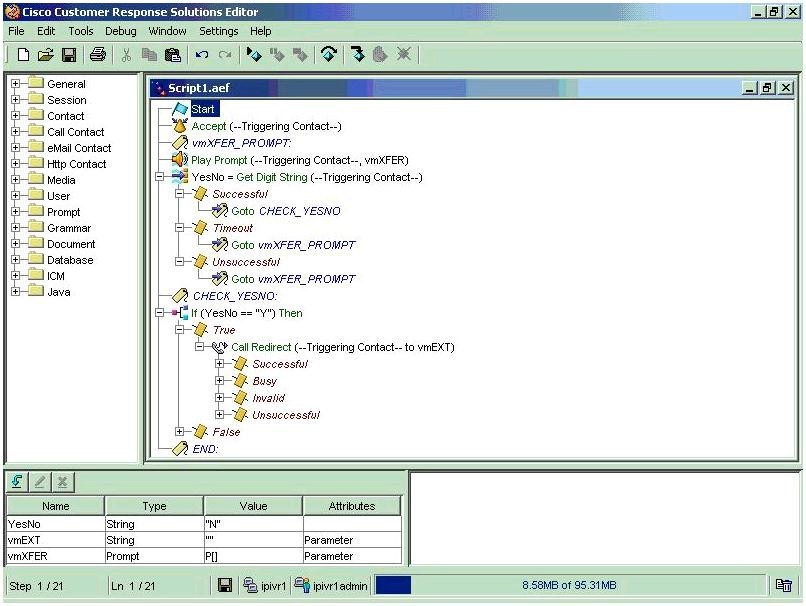This screenshot has height=606, width=806.
Task: Click the blue debug start icon
Action: pos(254,54)
